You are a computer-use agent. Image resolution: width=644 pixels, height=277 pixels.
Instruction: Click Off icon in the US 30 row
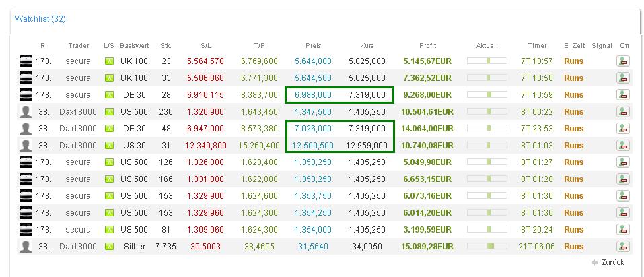click(x=622, y=146)
